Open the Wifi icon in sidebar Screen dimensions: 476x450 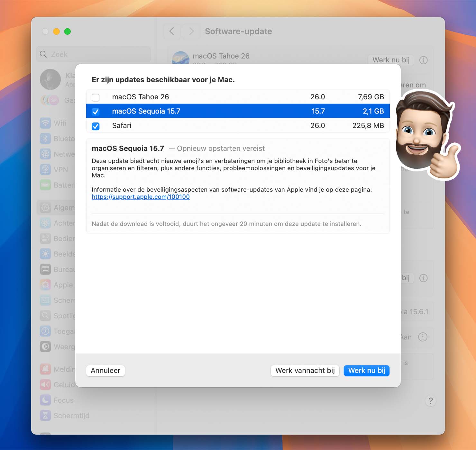45,123
